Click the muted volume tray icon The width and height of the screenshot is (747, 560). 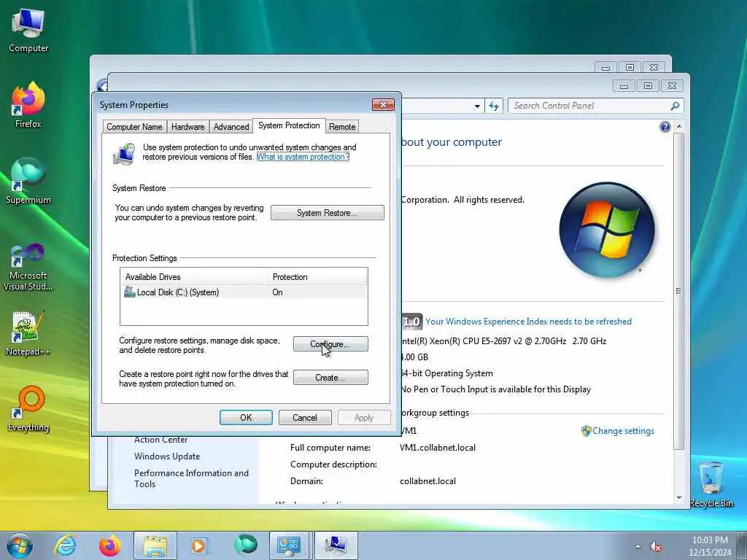(656, 547)
